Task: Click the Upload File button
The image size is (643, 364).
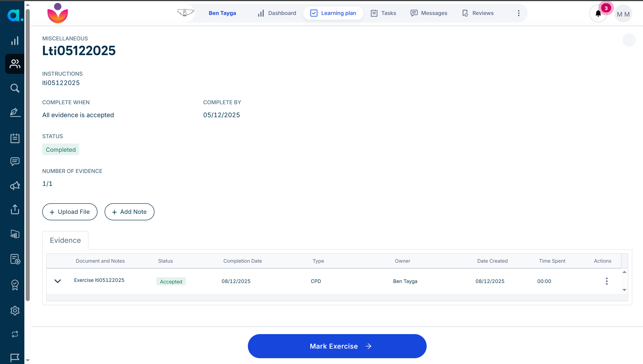Action: click(x=70, y=212)
